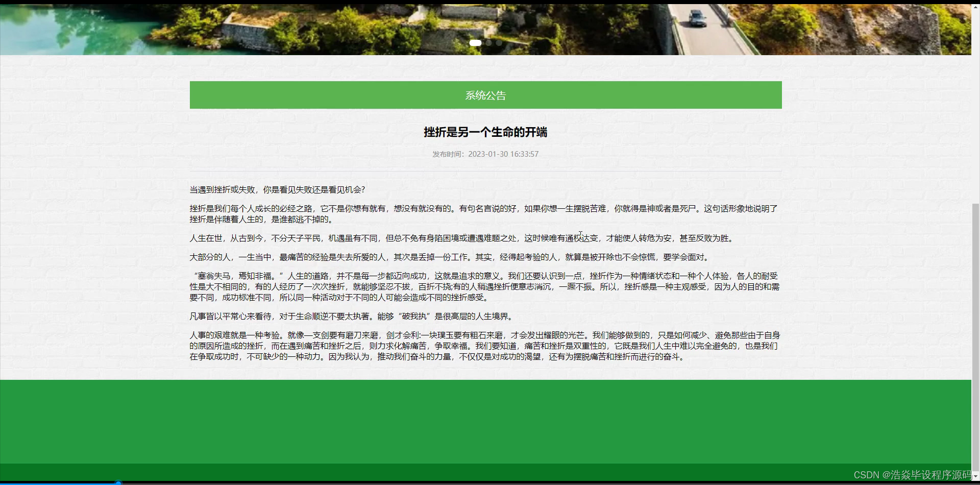Click the 系统公告 green header banner
Viewport: 980px width, 485px height.
click(x=485, y=94)
